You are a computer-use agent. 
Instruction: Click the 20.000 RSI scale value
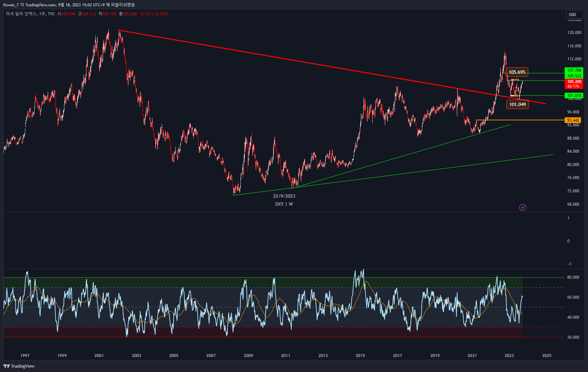(x=573, y=337)
